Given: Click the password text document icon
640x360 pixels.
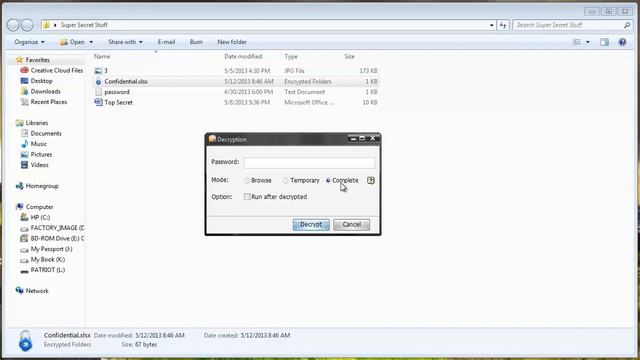Looking at the screenshot, I should pos(98,92).
